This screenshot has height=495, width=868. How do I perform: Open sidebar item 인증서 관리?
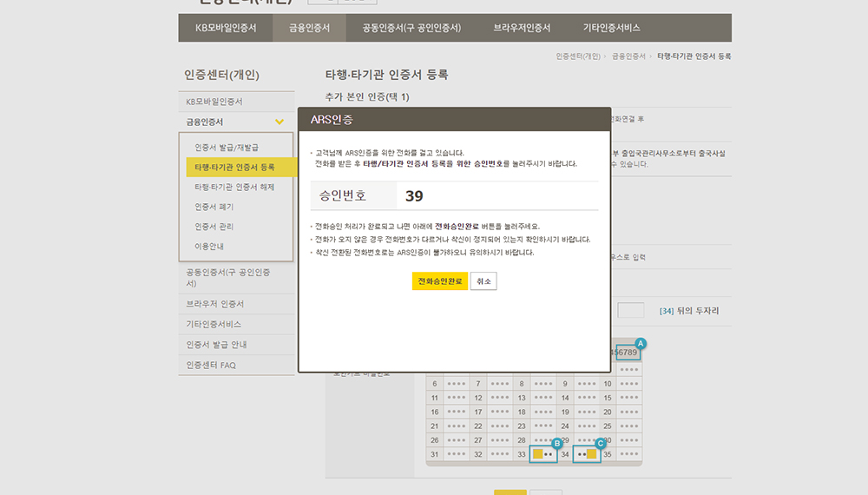point(214,227)
